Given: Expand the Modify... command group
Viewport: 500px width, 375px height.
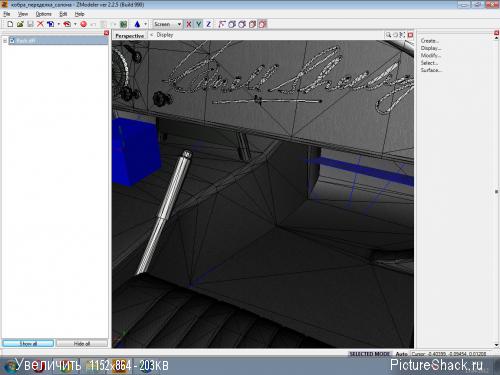Looking at the screenshot, I should [x=430, y=55].
